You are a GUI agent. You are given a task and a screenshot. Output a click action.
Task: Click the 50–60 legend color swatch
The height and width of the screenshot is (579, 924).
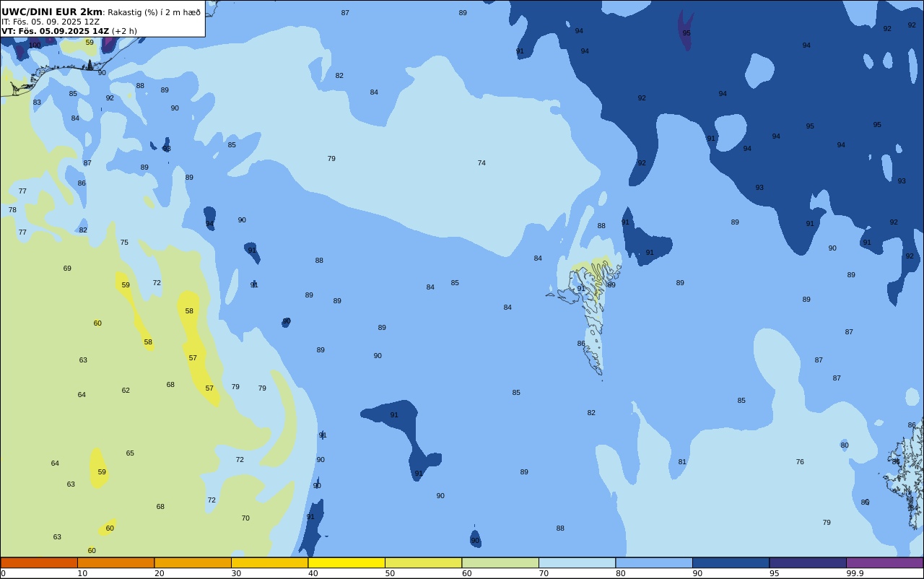(x=423, y=562)
